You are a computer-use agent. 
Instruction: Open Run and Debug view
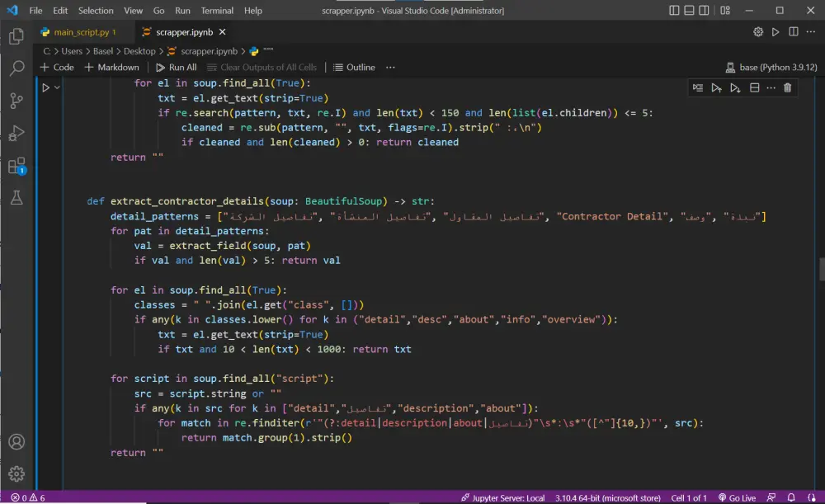click(x=16, y=133)
